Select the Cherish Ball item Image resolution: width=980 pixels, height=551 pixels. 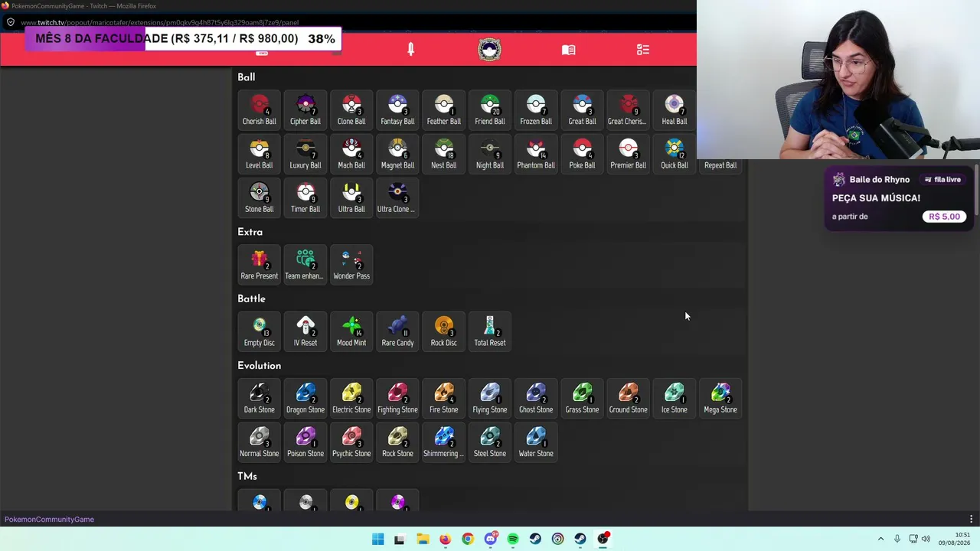tap(260, 110)
